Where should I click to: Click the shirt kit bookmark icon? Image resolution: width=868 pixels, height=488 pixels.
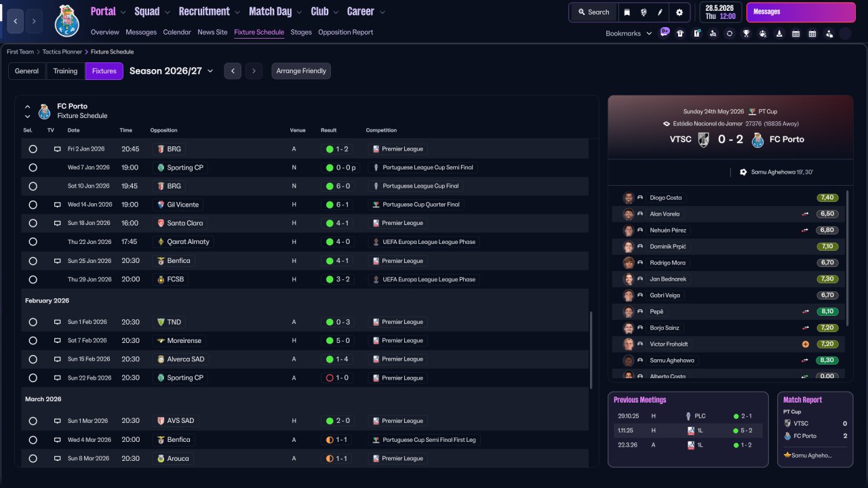point(680,33)
